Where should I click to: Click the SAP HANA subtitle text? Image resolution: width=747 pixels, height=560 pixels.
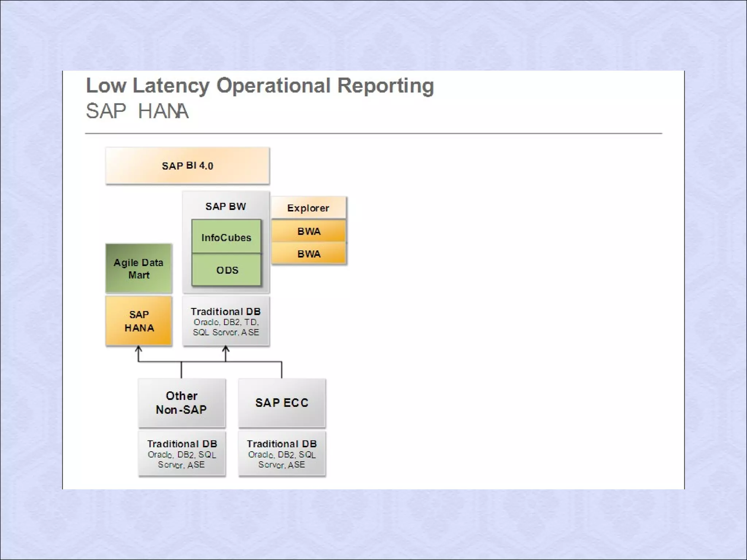(137, 111)
